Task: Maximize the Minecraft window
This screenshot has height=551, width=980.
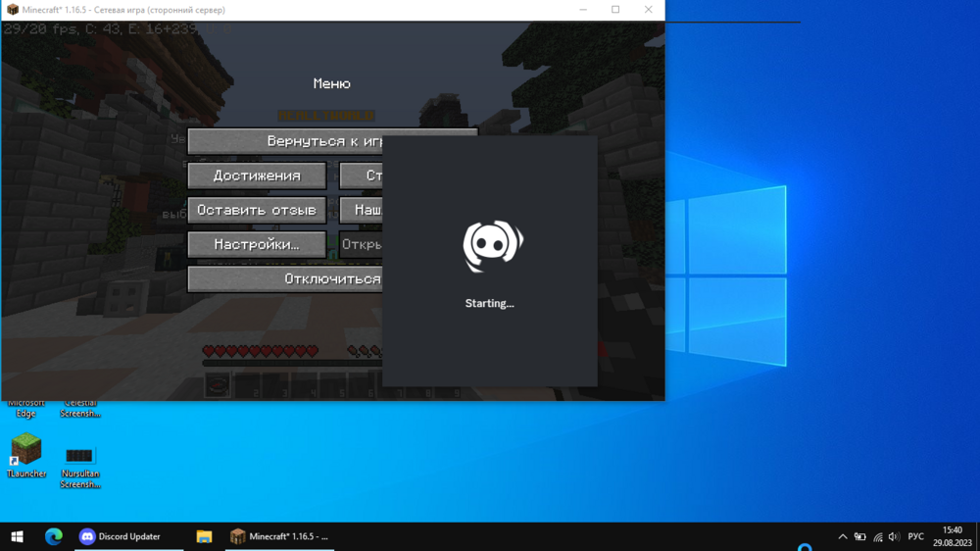Action: click(x=615, y=10)
